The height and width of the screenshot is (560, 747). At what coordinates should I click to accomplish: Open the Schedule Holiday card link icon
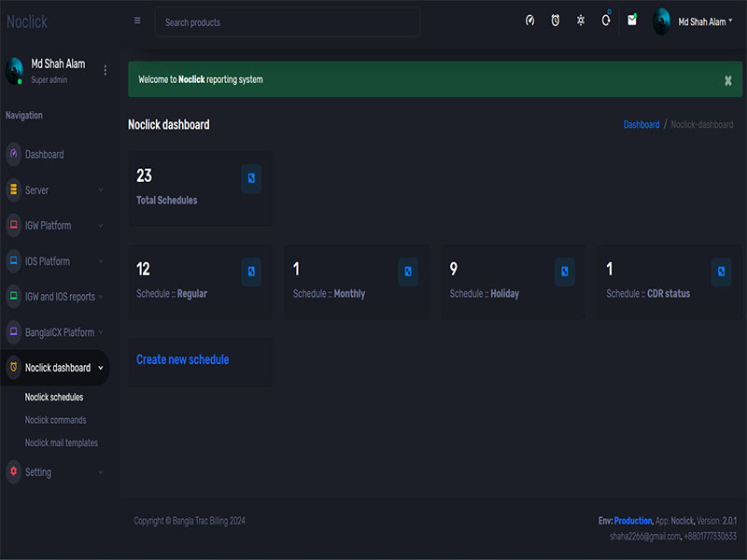click(564, 272)
